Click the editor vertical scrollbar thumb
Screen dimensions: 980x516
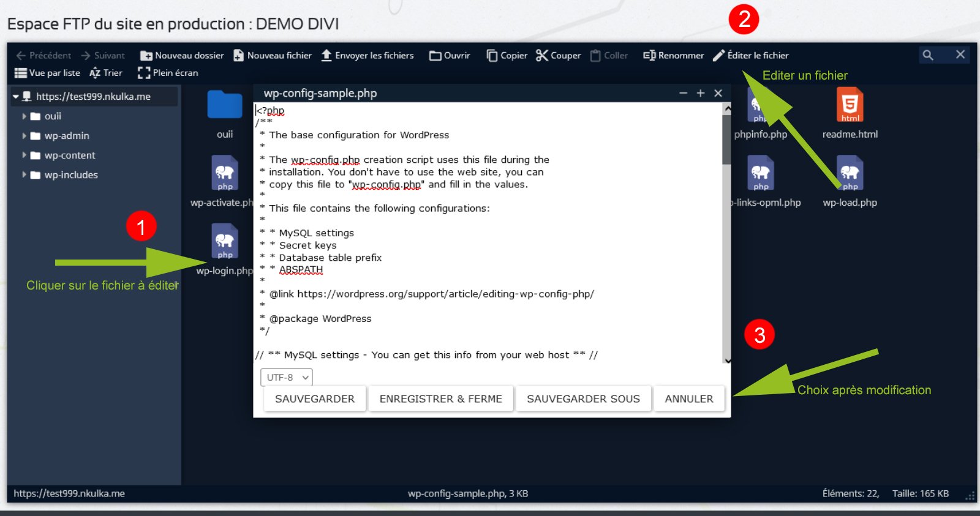point(727,140)
